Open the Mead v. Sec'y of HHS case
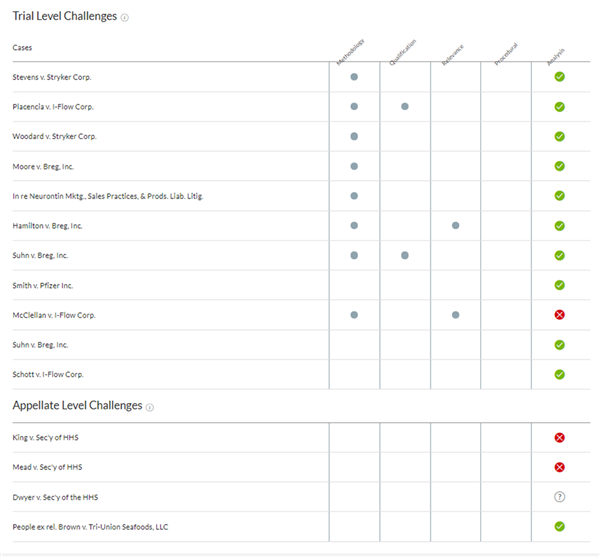Image resolution: width=600 pixels, height=557 pixels. (47, 467)
